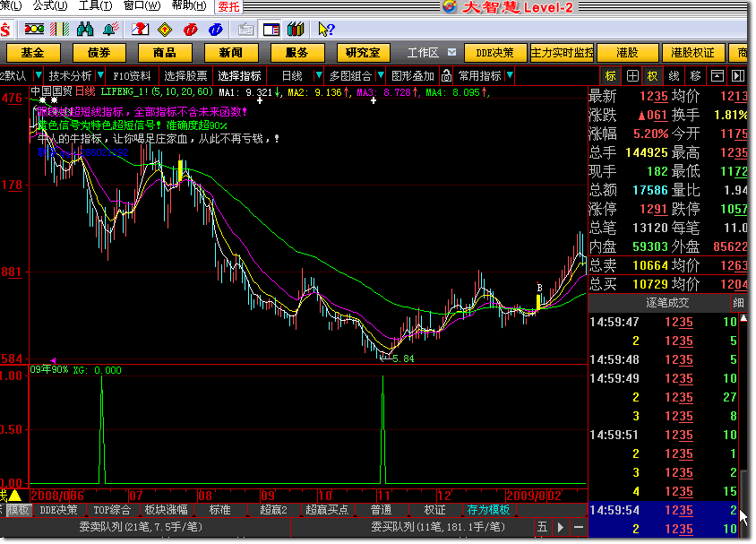Click the F10资料 button

(132, 75)
